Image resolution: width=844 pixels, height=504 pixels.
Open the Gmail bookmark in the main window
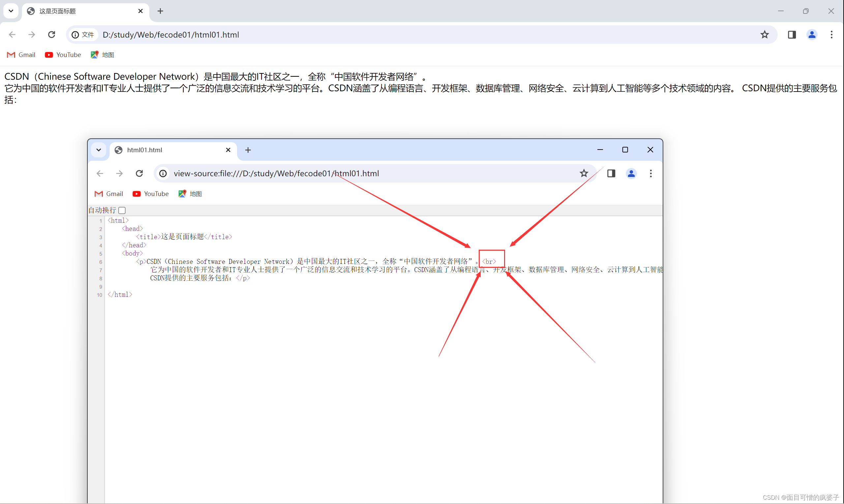tap(21, 55)
